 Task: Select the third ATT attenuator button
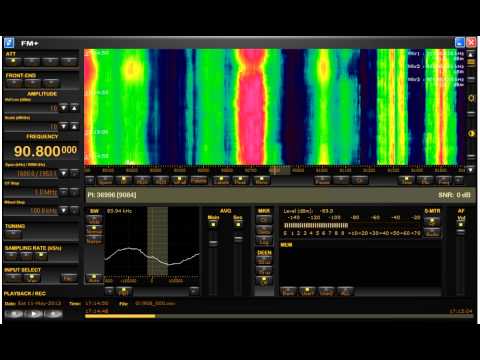[51, 61]
